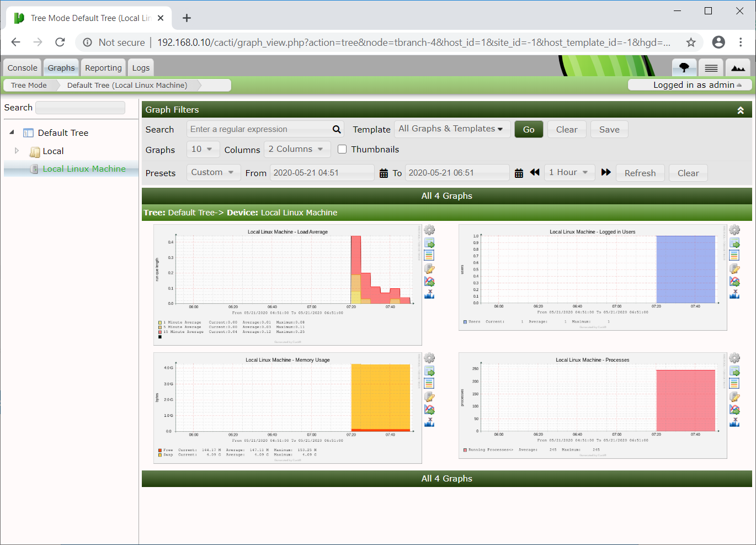This screenshot has width=756, height=545.
Task: Open realtime view for Load Average graph
Action: pyautogui.click(x=429, y=282)
